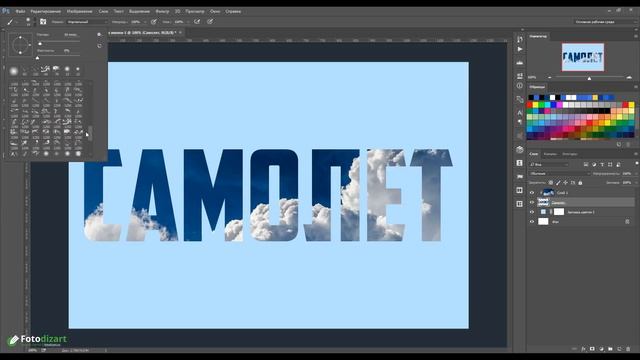Toggle pressure for size icon

click(x=210, y=22)
